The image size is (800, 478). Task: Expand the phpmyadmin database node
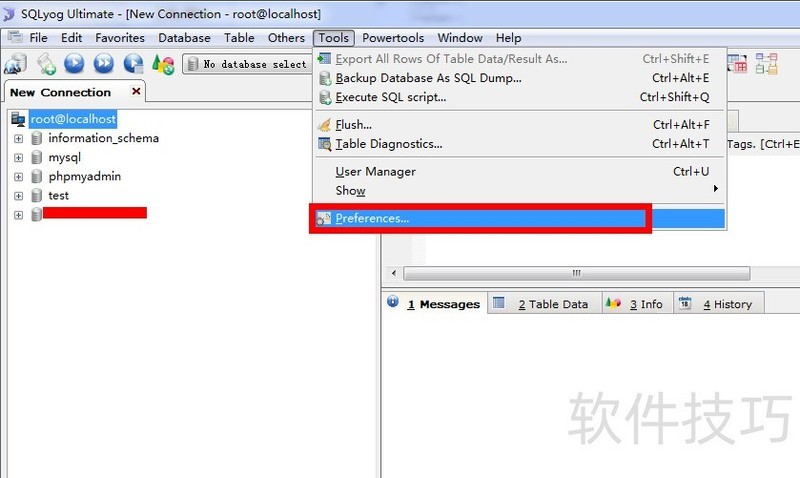tap(18, 177)
